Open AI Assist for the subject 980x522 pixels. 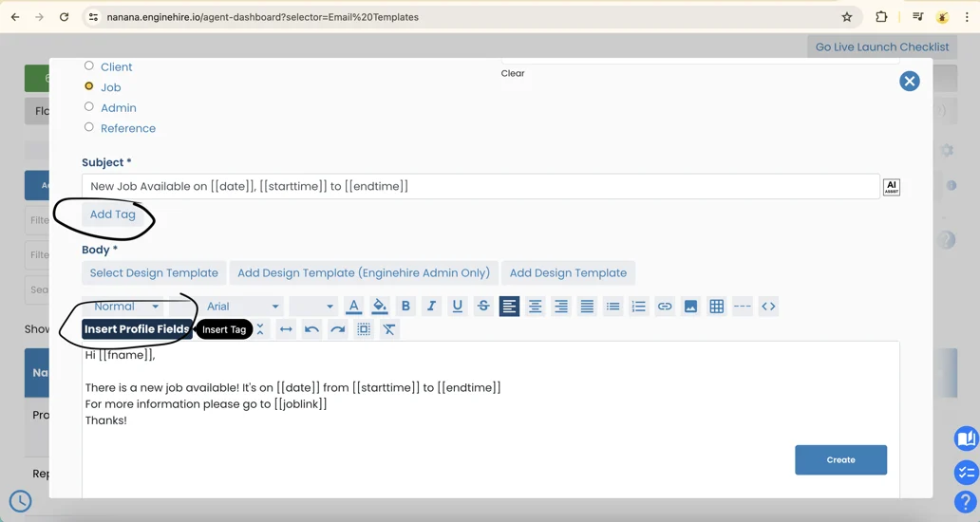[x=892, y=187]
